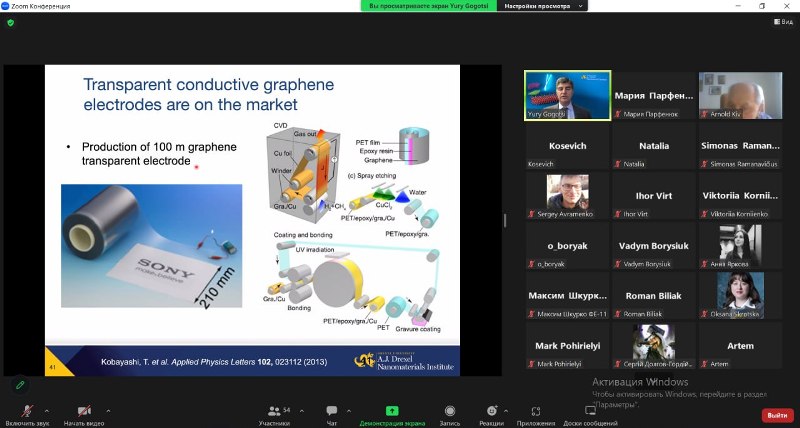Viewport: 800px width, 428px height.
Task: Open the view settings dropdown at top
Action: click(542, 6)
